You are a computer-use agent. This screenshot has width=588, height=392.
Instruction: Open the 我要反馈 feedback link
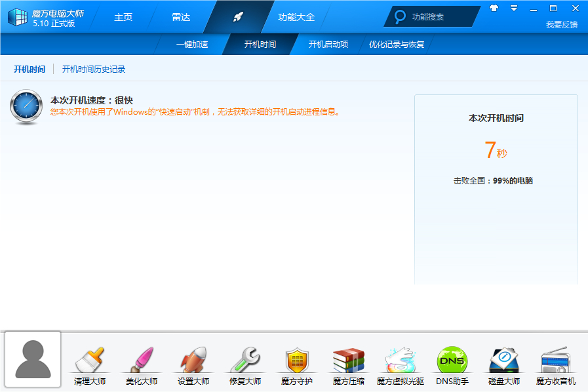tap(562, 25)
